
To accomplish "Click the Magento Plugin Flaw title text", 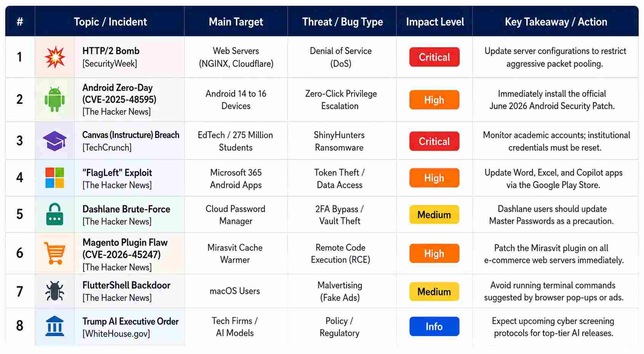I will tap(125, 242).
